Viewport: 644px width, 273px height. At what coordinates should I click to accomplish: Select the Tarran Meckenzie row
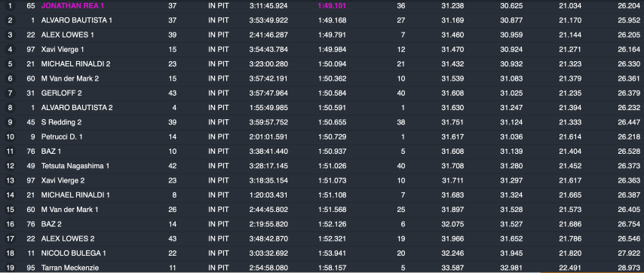(322, 268)
